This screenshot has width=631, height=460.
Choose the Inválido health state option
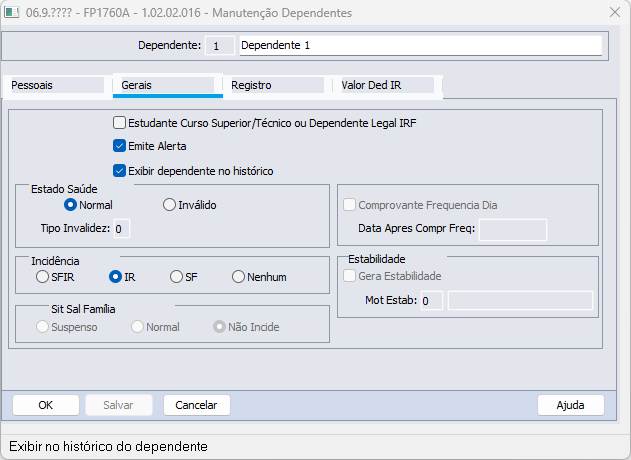169,205
